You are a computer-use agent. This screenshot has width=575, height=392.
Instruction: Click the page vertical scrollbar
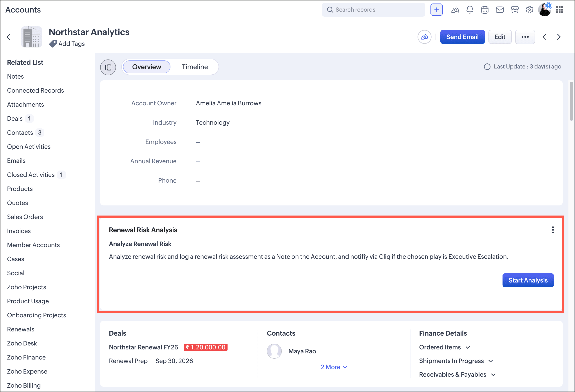click(x=571, y=101)
